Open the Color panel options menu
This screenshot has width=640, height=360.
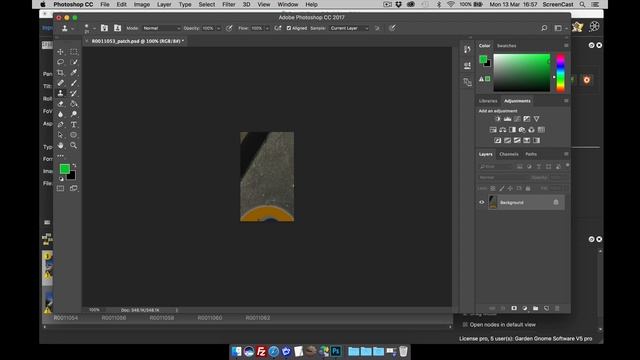click(566, 45)
